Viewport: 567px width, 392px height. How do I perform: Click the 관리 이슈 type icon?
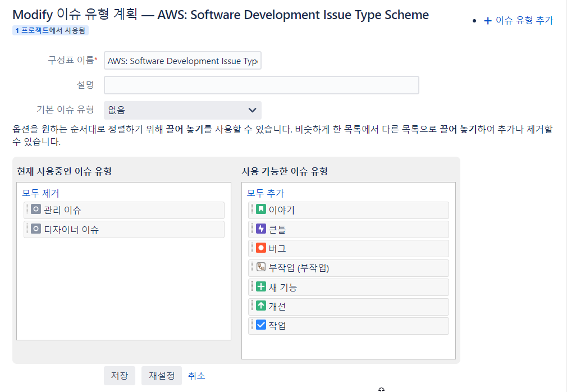[36, 209]
